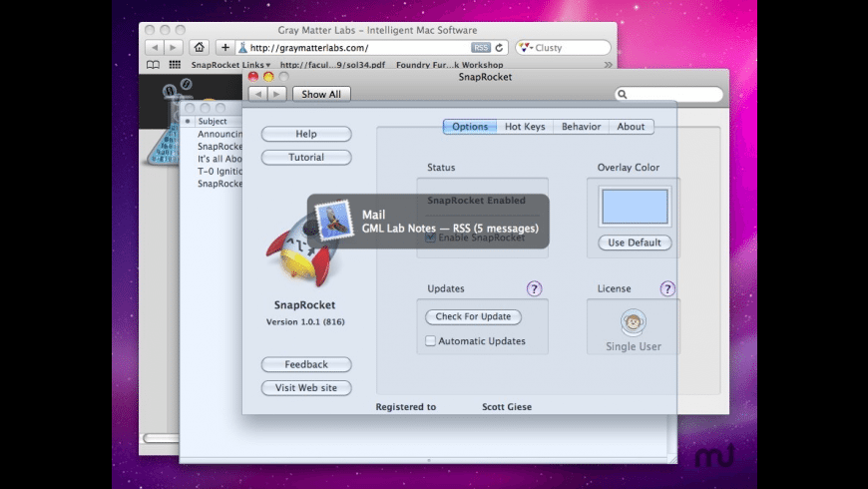Screen dimensions: 868x489
Task: Open the Top Sites grid icon
Action: [175, 65]
